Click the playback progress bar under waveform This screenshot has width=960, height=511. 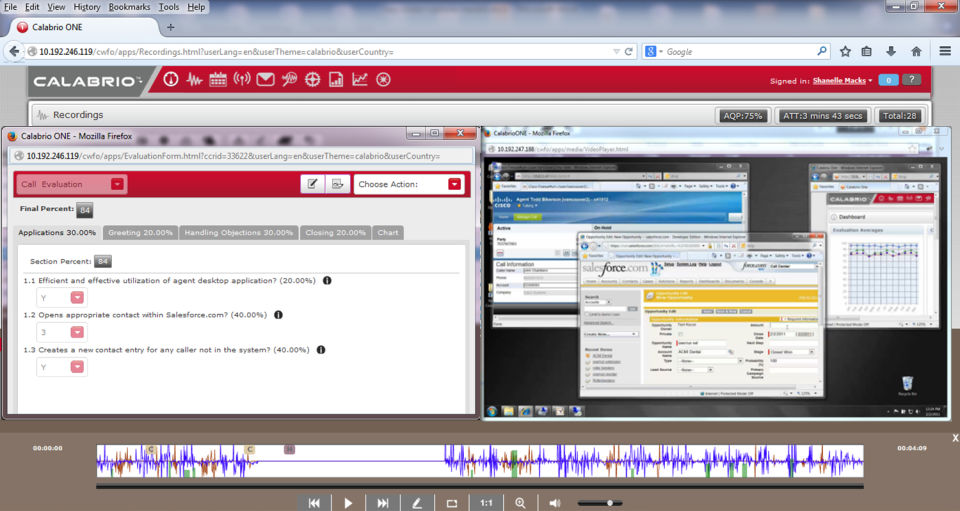point(479,487)
